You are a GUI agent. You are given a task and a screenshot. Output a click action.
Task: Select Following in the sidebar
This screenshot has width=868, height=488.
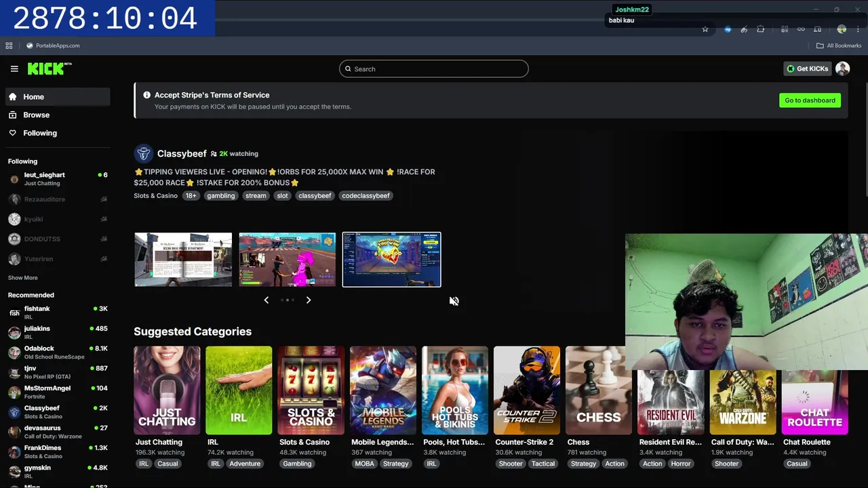[x=58, y=134]
